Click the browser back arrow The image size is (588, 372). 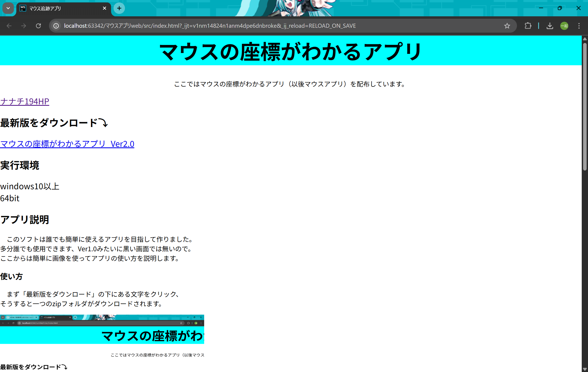9,26
